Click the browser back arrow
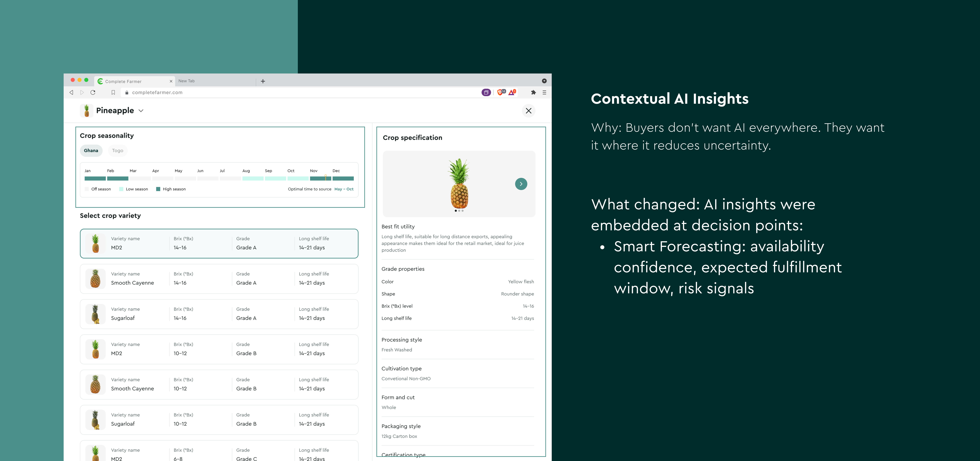The image size is (980, 461). [x=71, y=92]
